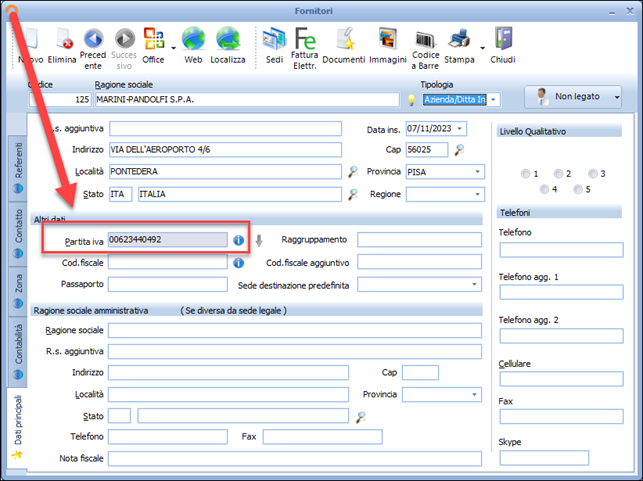Click the magnifier icon next to administrative Stato
643x481 pixels.
coord(360,417)
